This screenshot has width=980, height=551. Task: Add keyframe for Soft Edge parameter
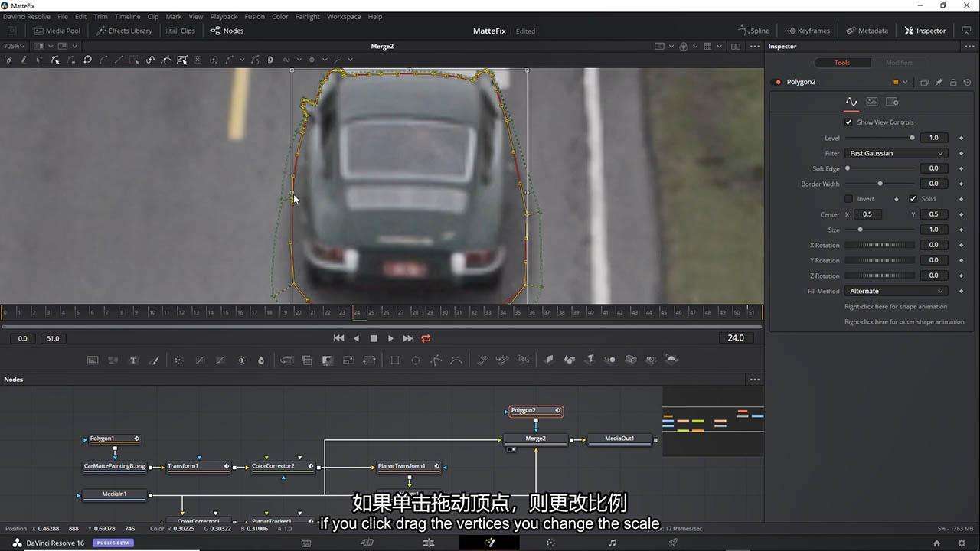961,168
